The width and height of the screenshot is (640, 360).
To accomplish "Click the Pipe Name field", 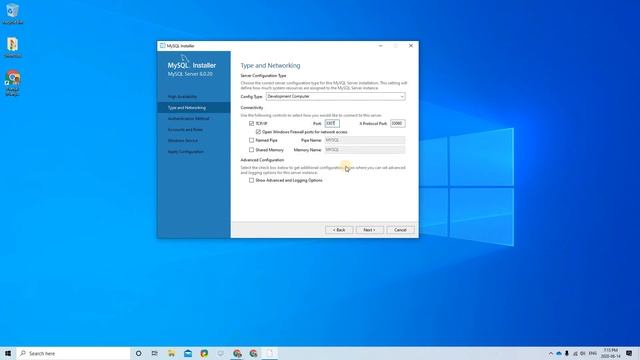I will [365, 140].
